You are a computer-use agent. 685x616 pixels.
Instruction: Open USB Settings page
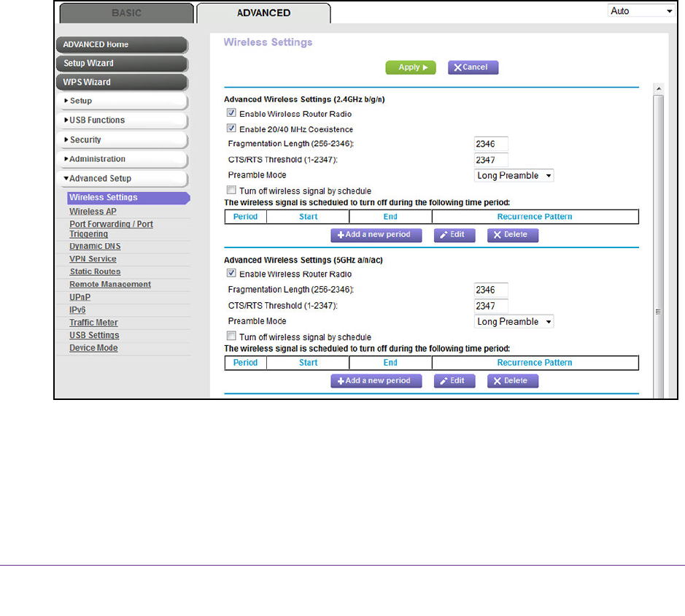click(x=94, y=335)
